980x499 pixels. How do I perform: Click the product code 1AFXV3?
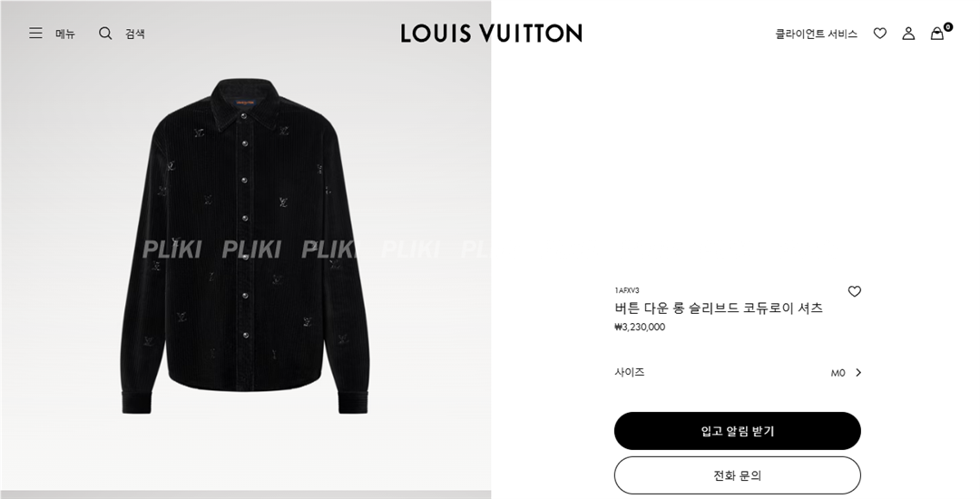click(627, 290)
